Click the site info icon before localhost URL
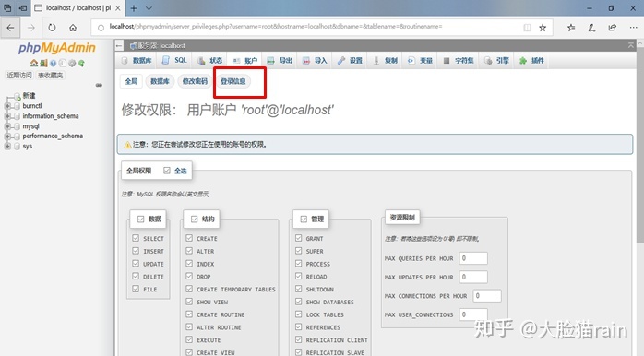This screenshot has width=644, height=356. click(x=101, y=28)
